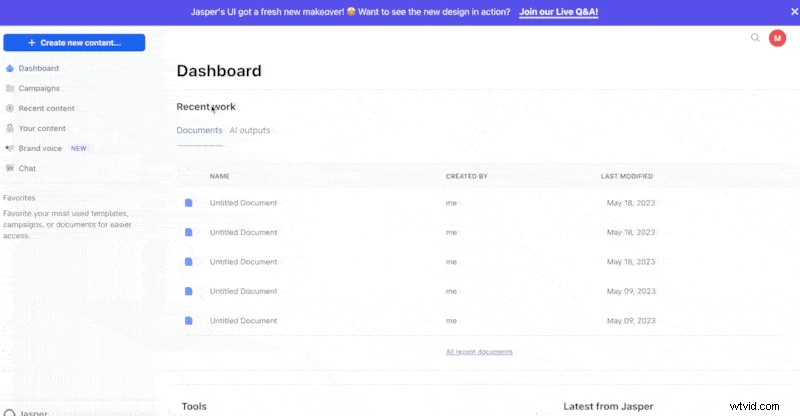Screen dimensions: 800x416
Task: Click the Dashboard home icon
Action: point(10,68)
